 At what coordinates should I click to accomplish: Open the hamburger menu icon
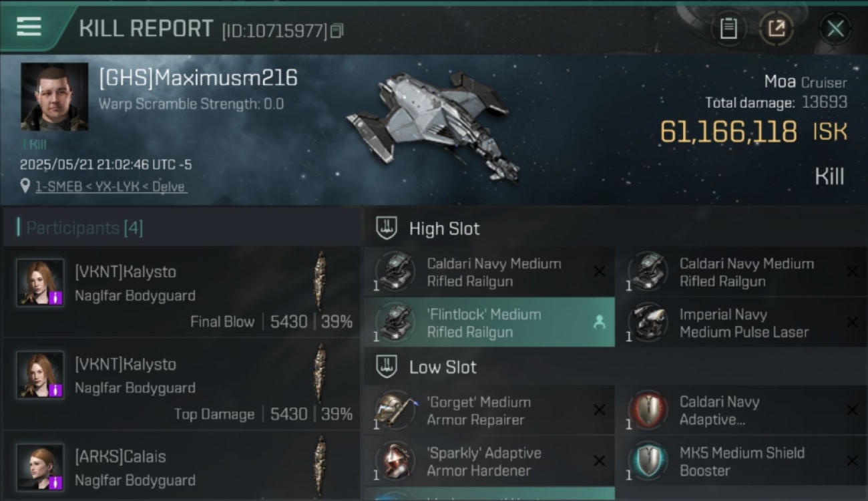point(29,27)
